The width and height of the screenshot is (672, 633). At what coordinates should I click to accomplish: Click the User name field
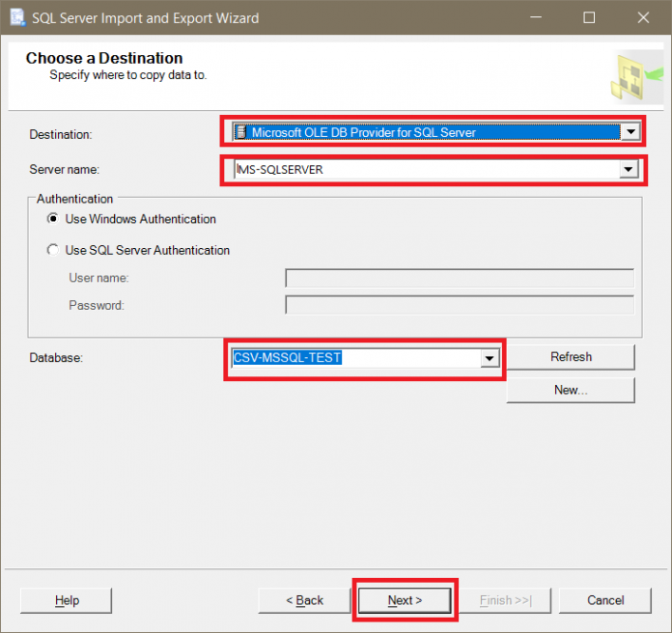460,278
